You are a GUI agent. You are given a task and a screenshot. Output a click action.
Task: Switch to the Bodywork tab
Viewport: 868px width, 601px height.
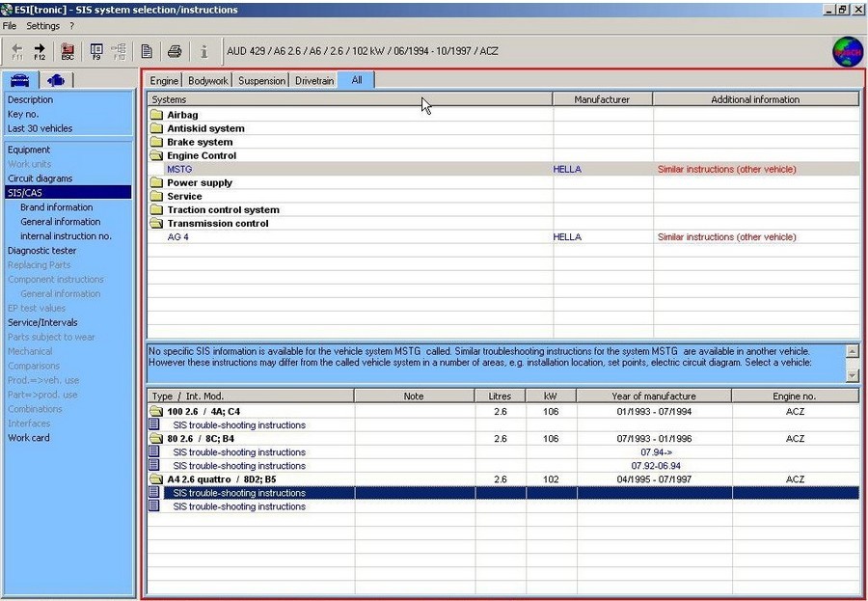208,81
